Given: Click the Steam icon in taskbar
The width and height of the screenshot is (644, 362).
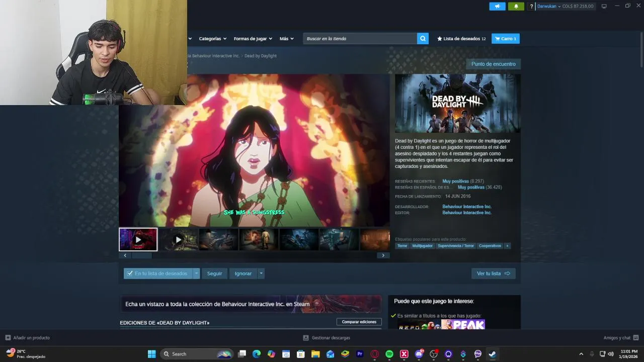Looking at the screenshot, I should pyautogui.click(x=492, y=354).
